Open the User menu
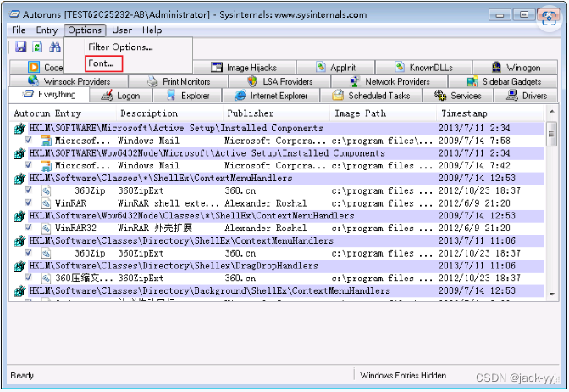The image size is (569, 392). click(x=122, y=30)
